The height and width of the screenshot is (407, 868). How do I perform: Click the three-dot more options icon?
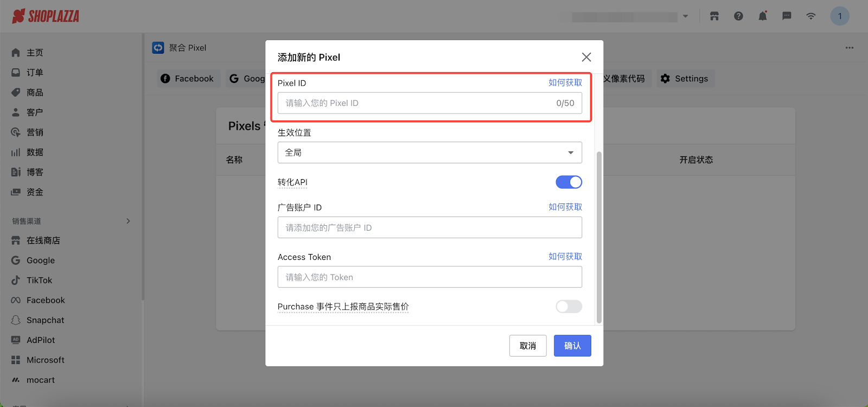(849, 48)
